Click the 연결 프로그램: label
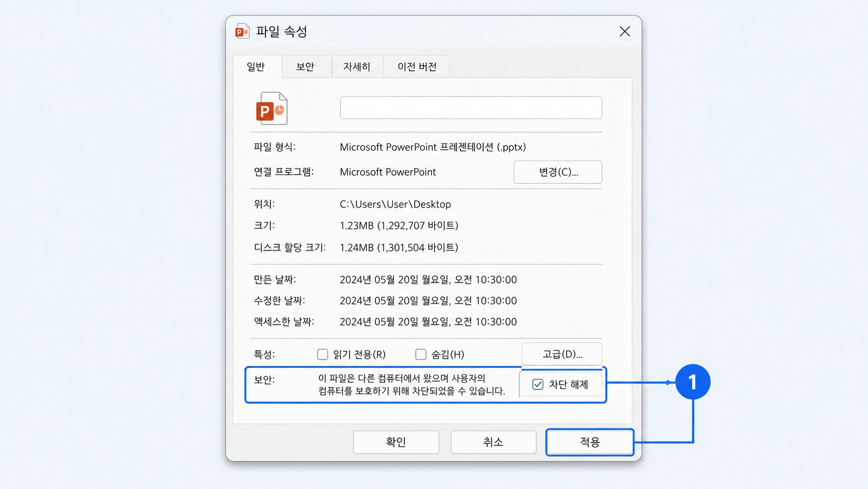This screenshot has width=868, height=489. point(283,172)
